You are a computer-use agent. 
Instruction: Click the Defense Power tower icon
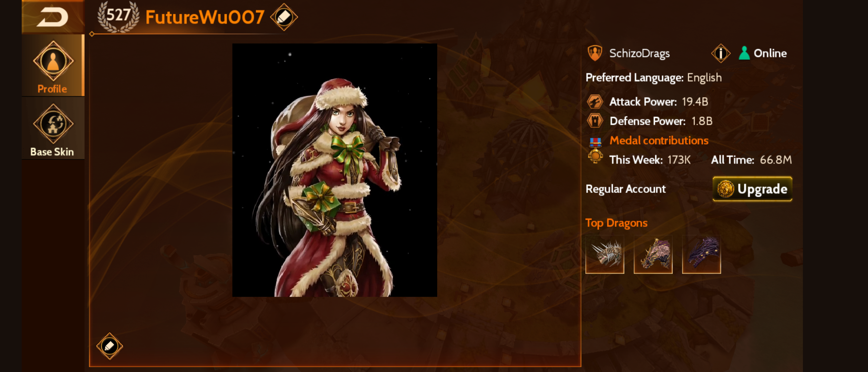[x=595, y=121]
